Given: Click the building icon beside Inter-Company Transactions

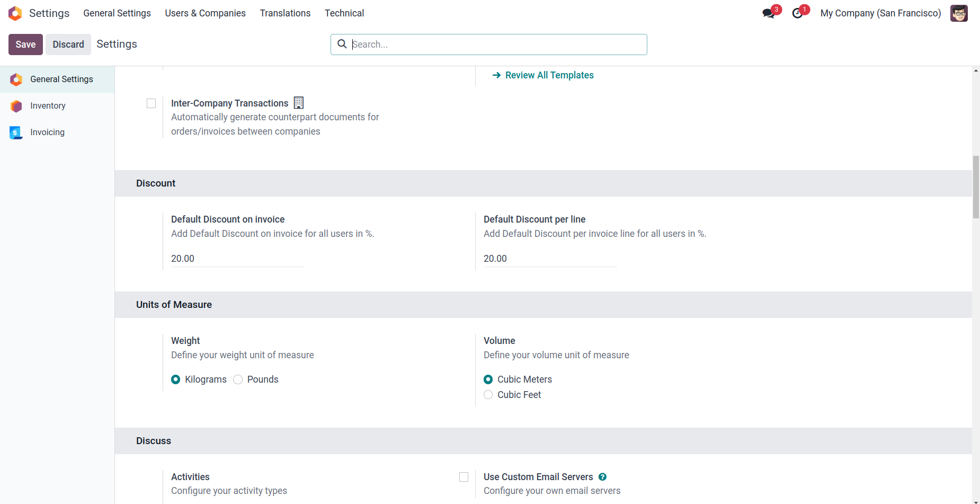Looking at the screenshot, I should click(x=299, y=103).
